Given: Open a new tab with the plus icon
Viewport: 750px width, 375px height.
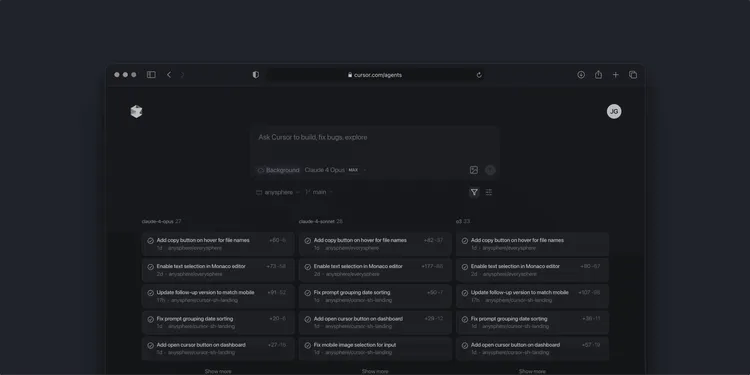Looking at the screenshot, I should (616, 75).
